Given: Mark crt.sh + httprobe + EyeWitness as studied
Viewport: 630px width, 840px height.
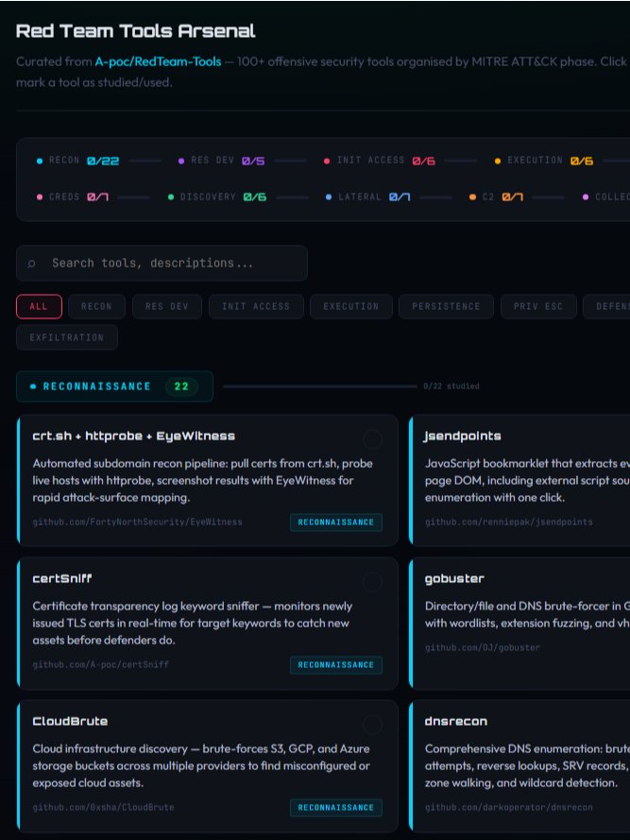Looking at the screenshot, I should point(372,438).
